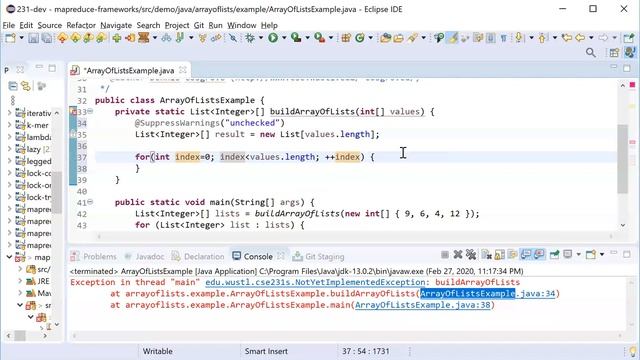Click the Back navigation yellow arrow

580,38
